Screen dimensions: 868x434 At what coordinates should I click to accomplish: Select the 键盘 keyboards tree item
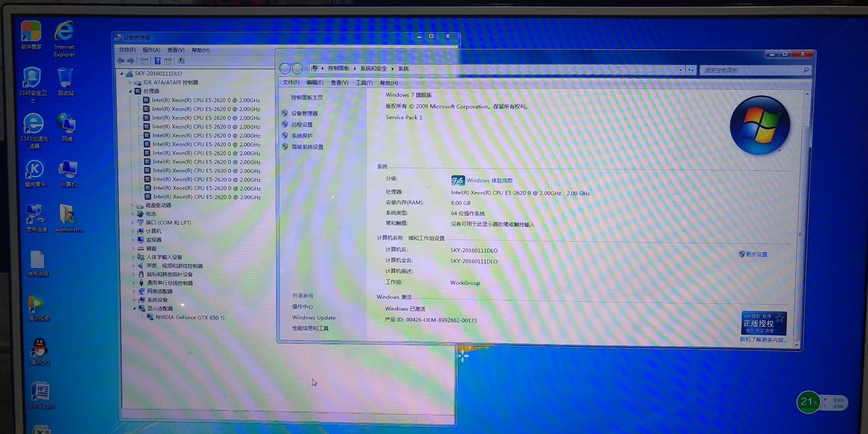(x=151, y=249)
